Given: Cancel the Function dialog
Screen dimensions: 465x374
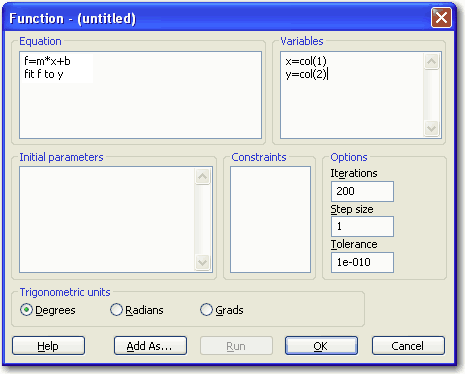Looking at the screenshot, I should [x=408, y=346].
